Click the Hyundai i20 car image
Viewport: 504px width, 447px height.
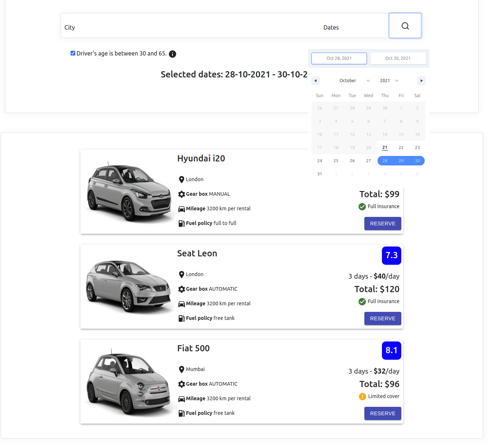(x=129, y=191)
